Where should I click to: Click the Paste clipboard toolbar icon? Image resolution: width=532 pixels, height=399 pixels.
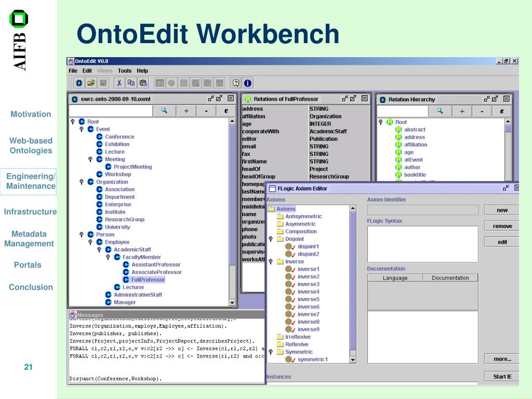point(143,83)
